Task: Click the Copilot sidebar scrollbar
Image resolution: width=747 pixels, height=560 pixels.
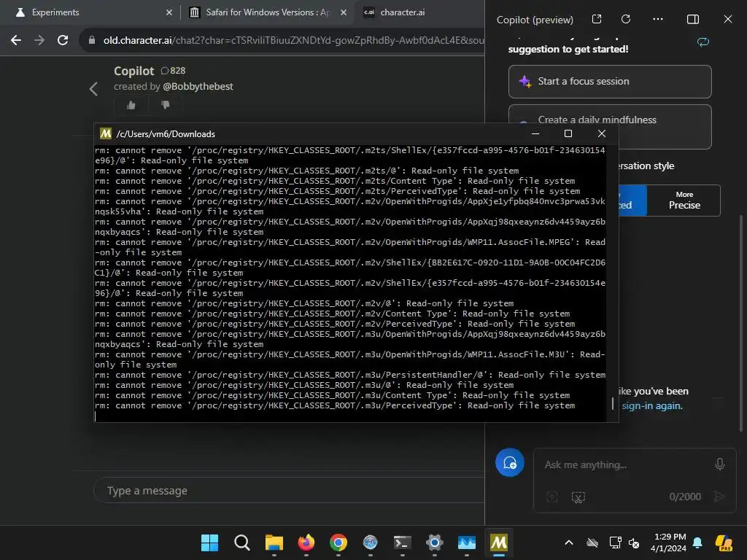Action: [741, 324]
